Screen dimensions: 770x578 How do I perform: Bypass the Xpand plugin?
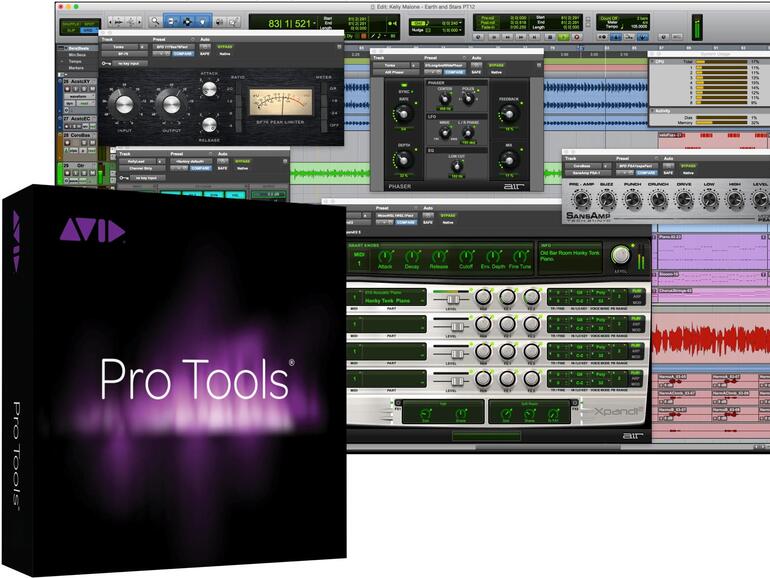pos(448,216)
